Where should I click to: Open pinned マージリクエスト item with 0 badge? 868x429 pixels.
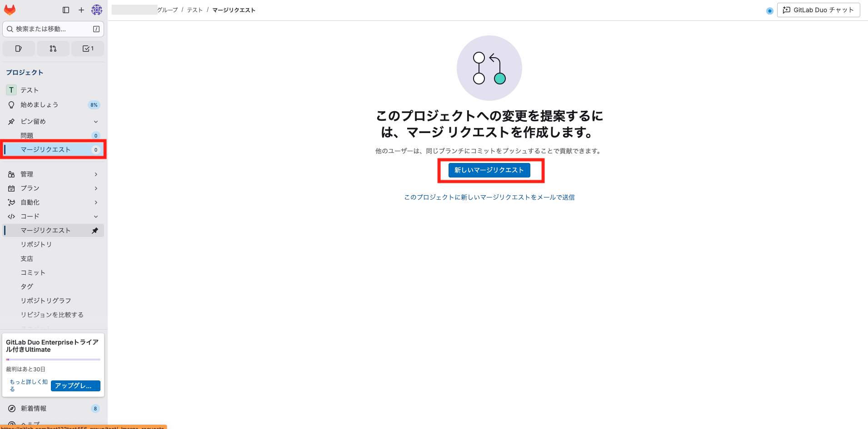pyautogui.click(x=53, y=149)
